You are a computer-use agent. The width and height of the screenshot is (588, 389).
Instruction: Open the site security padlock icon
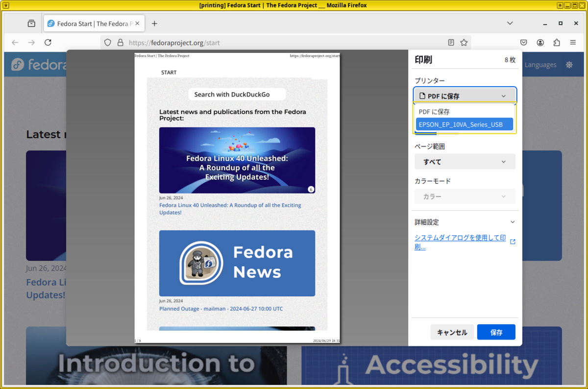120,43
